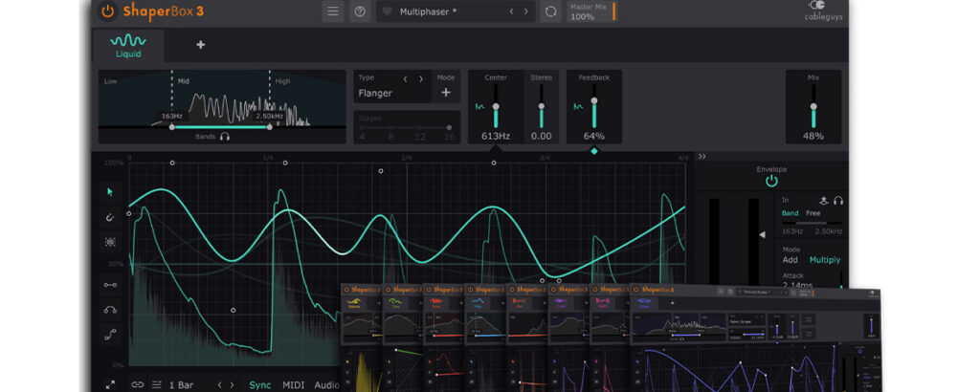Select Add envelope mode
Viewport: 980px width, 392px height.
[x=790, y=260]
